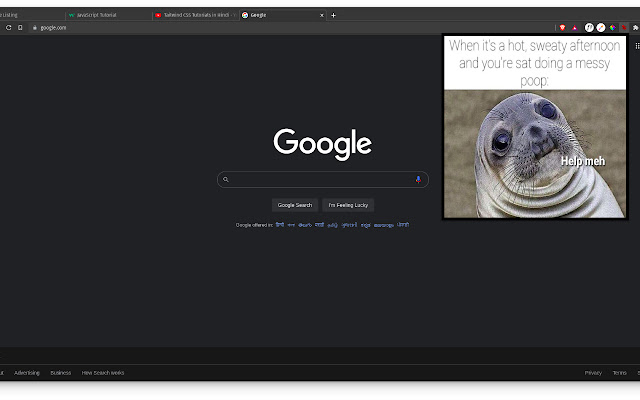Click the magnifier icon in search box
The image size is (640, 400).
pyautogui.click(x=226, y=180)
